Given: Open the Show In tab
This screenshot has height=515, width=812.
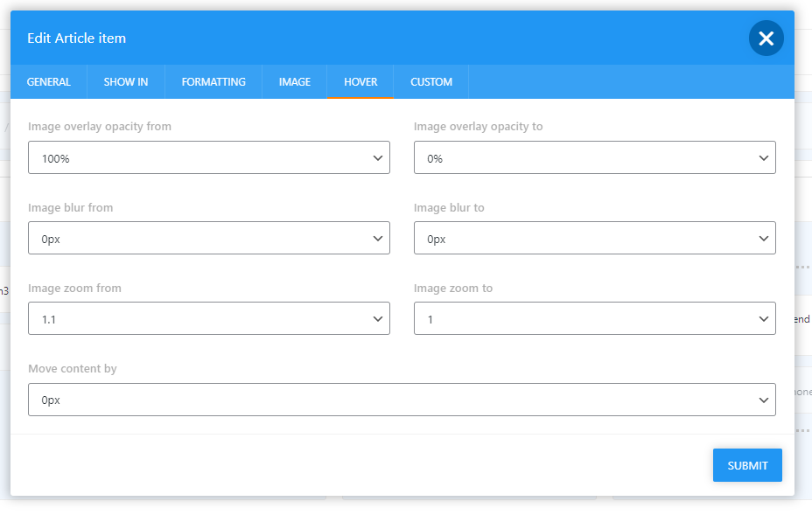Looking at the screenshot, I should pyautogui.click(x=126, y=82).
